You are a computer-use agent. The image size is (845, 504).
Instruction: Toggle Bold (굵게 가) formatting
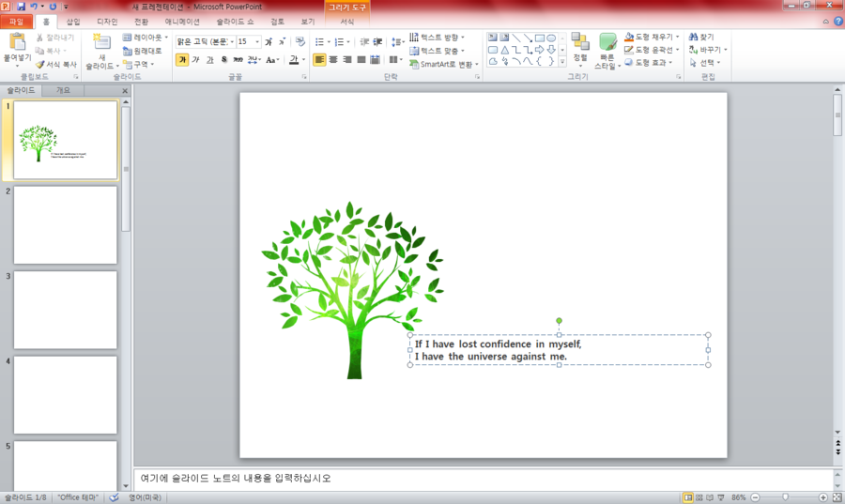coord(182,60)
